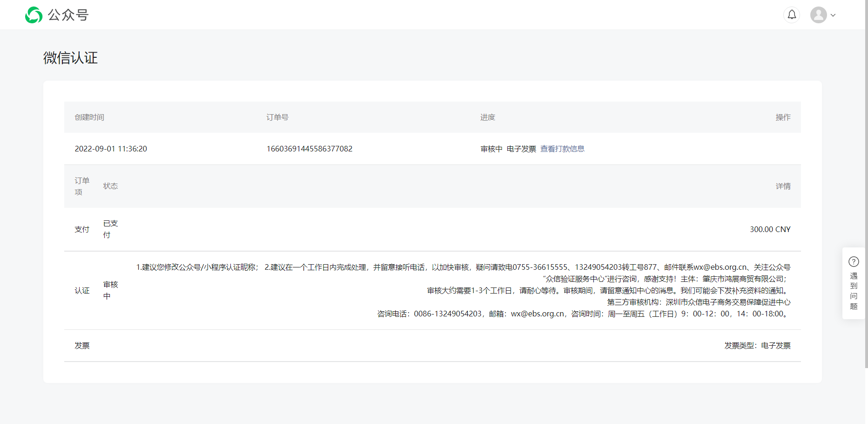The image size is (868, 424).
Task: Click the 详情 column header
Action: pos(783,186)
